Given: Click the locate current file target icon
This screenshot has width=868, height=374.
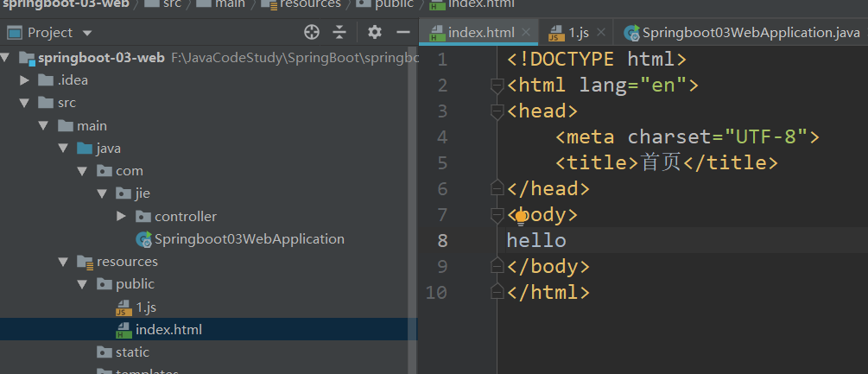Looking at the screenshot, I should (x=312, y=33).
